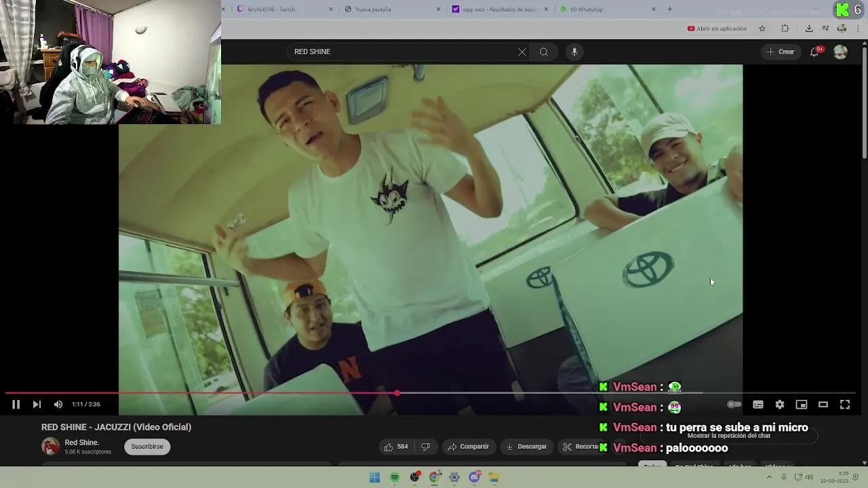Pause the video playback
This screenshot has height=488, width=868.
(x=16, y=405)
